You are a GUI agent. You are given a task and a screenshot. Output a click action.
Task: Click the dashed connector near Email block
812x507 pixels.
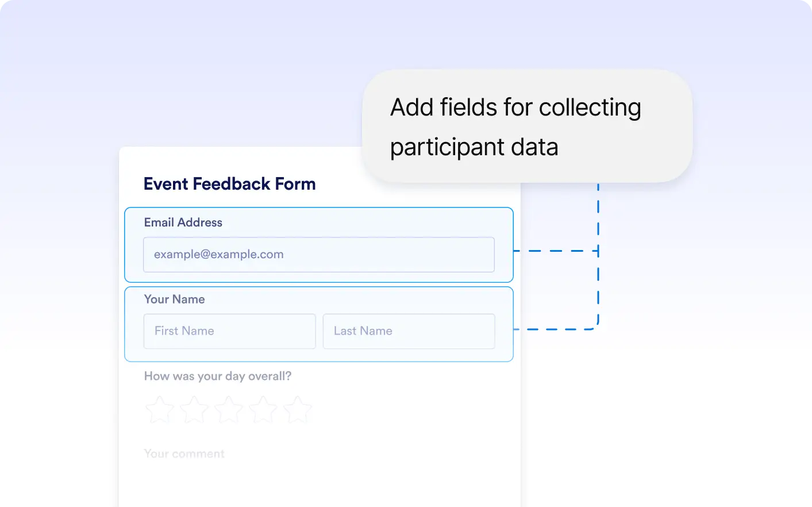555,251
